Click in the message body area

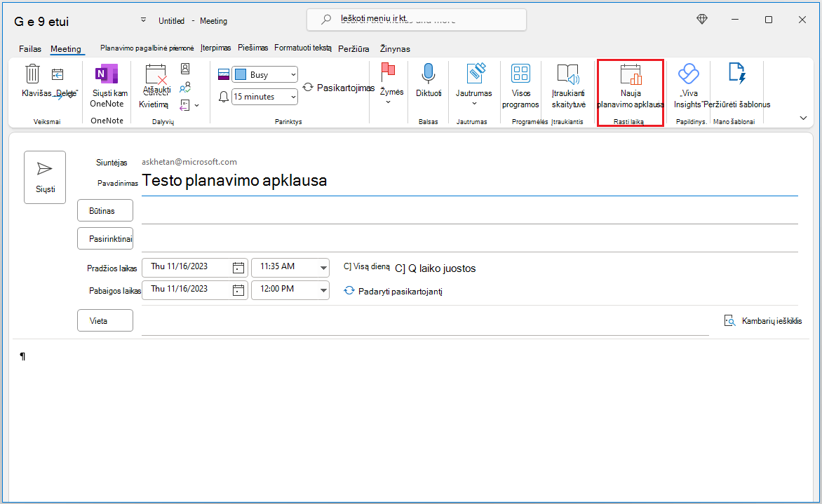click(x=411, y=419)
